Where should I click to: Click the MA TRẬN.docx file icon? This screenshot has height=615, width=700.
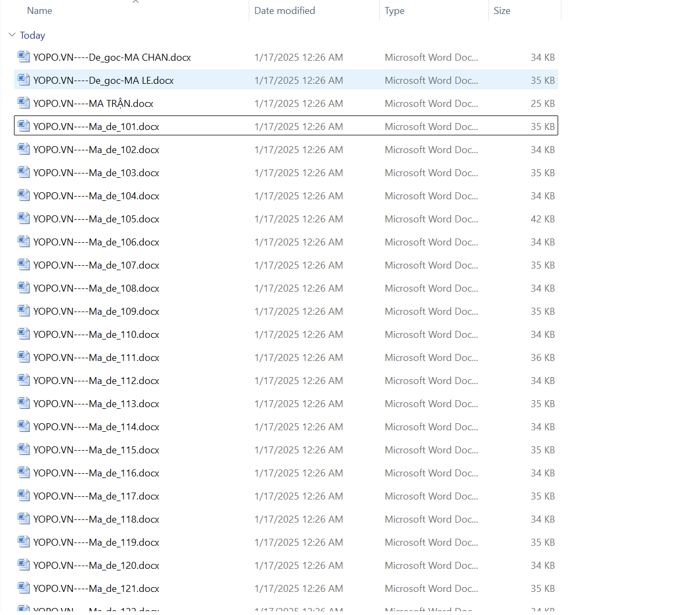[23, 103]
